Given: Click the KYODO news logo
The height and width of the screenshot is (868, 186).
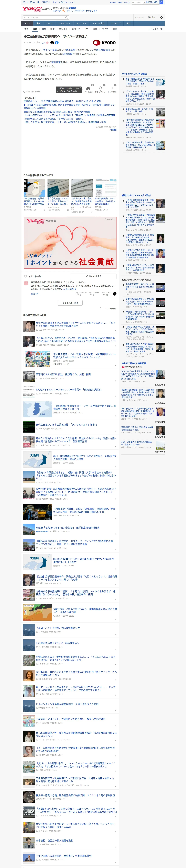Looking at the screenshot, I should tap(104, 43).
